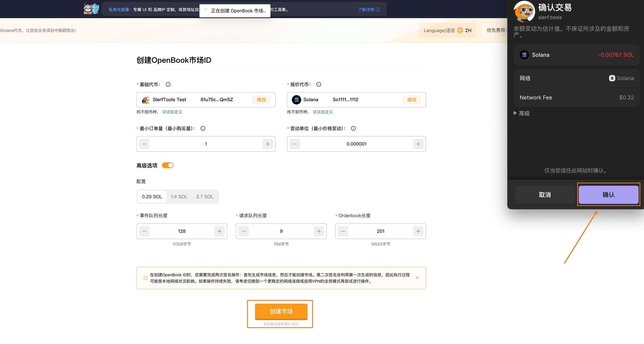
Task: Select the 0.29 SOL configuration tab
Action: (x=152, y=197)
